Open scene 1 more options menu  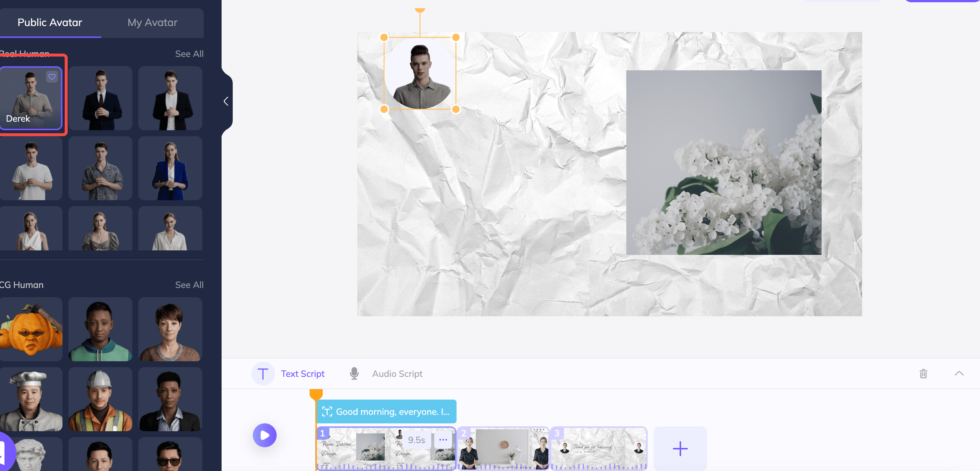pyautogui.click(x=443, y=440)
